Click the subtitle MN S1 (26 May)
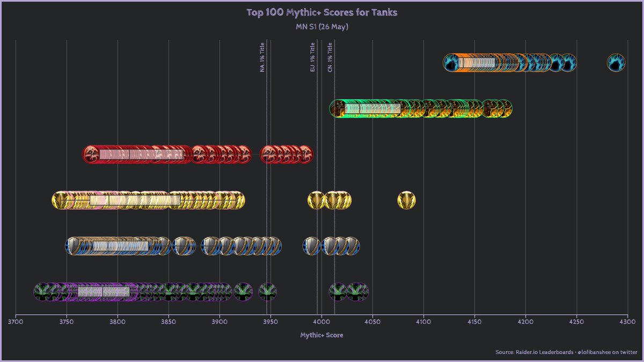 click(x=322, y=26)
